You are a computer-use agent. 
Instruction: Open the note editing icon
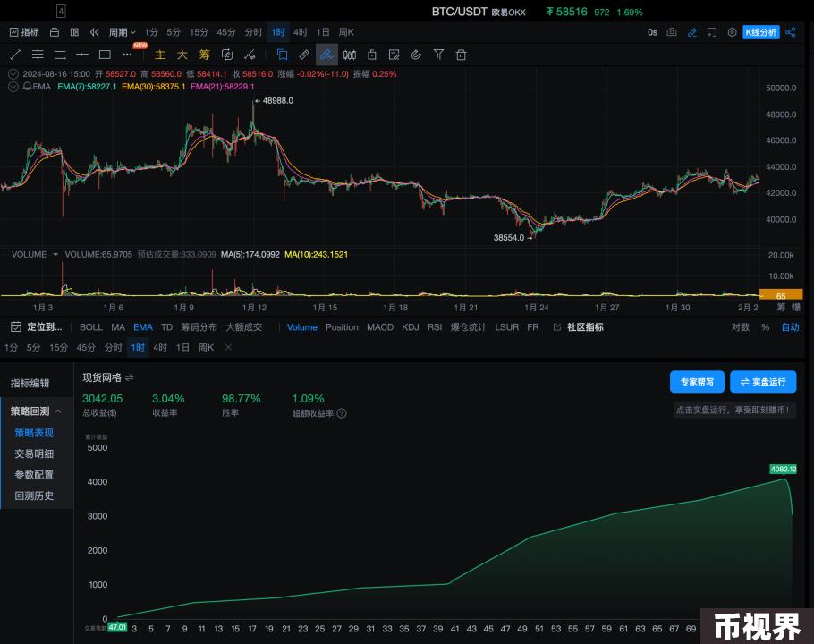[x=394, y=55]
